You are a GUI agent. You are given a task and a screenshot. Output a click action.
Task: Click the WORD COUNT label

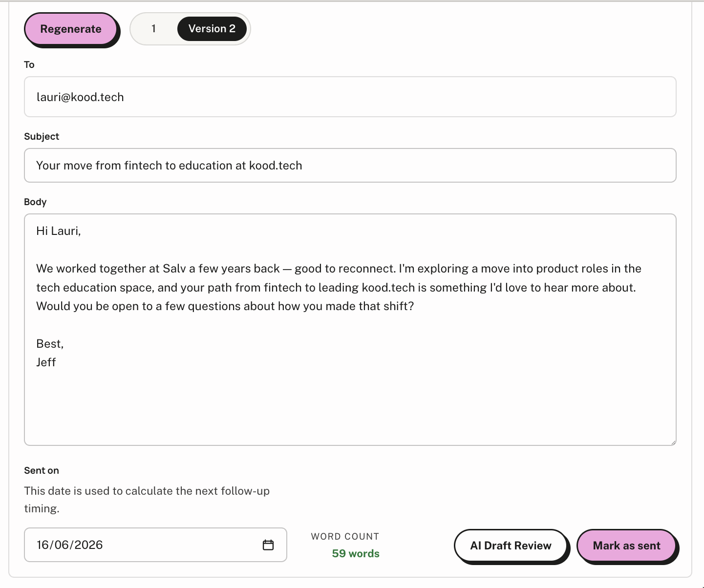[345, 536]
